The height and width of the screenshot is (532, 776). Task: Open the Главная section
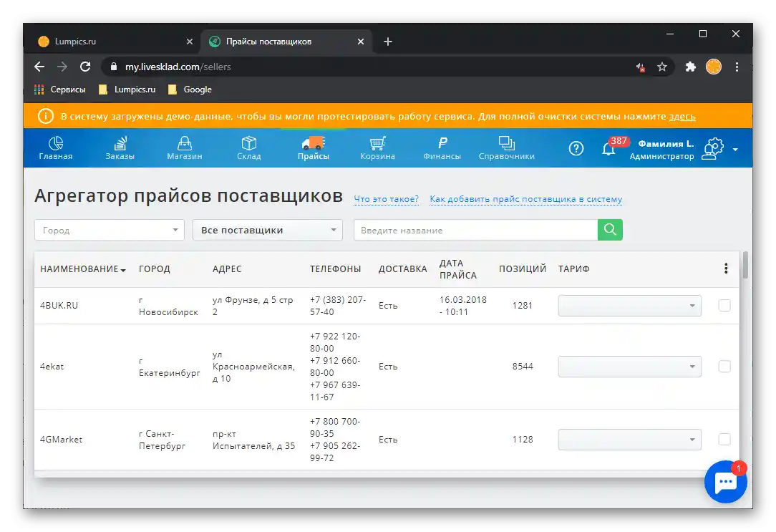coord(55,147)
